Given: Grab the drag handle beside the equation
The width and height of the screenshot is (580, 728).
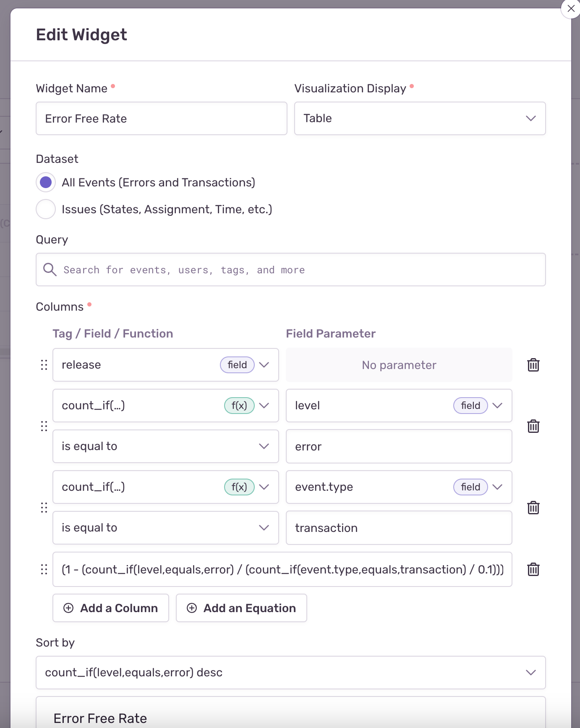Looking at the screenshot, I should 44,569.
